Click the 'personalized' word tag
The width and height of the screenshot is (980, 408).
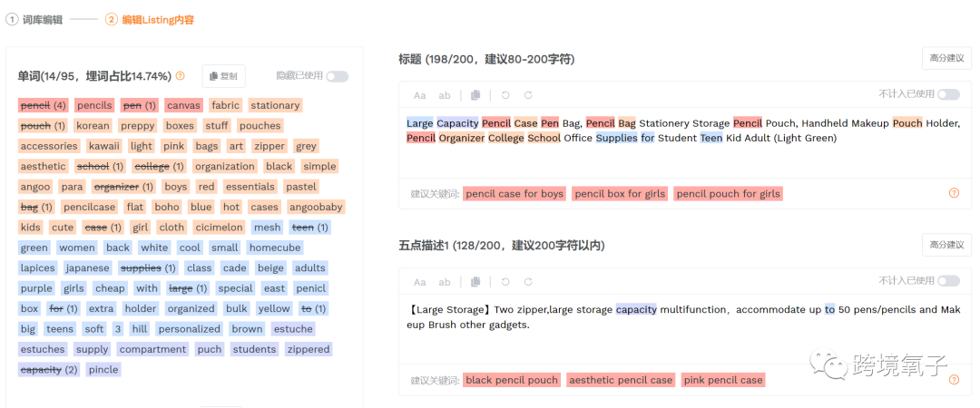tap(190, 328)
